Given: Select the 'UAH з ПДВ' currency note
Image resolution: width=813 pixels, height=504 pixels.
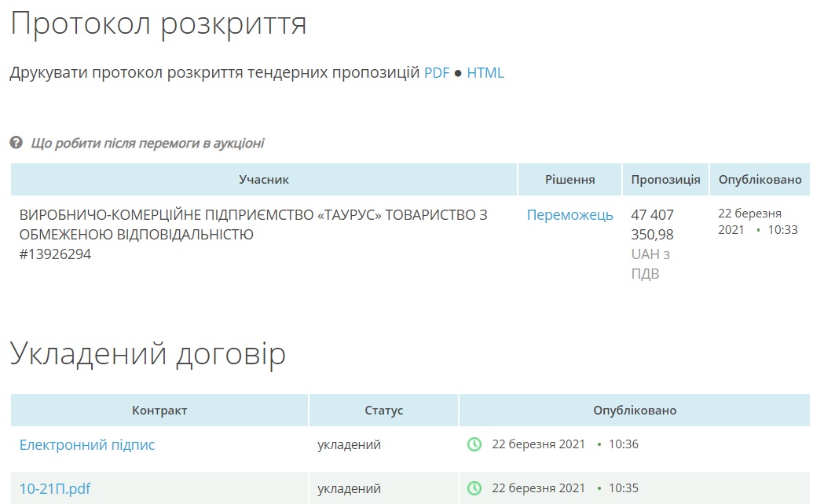Looking at the screenshot, I should tap(650, 265).
